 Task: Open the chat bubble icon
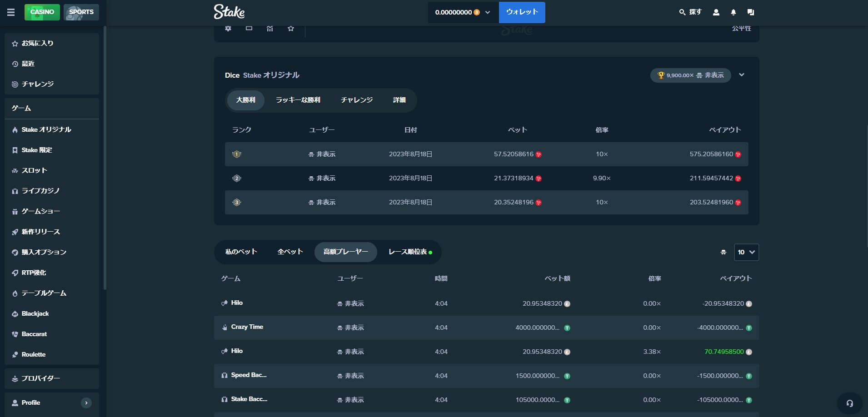751,12
